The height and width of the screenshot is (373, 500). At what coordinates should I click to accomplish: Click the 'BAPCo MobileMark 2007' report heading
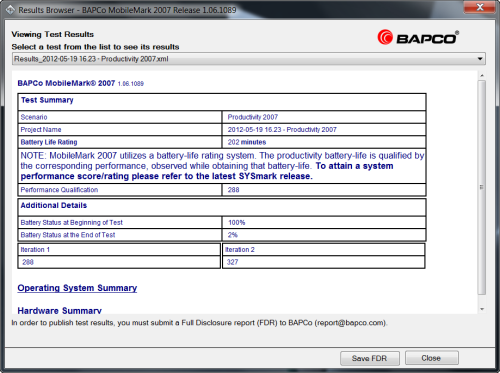[x=66, y=83]
